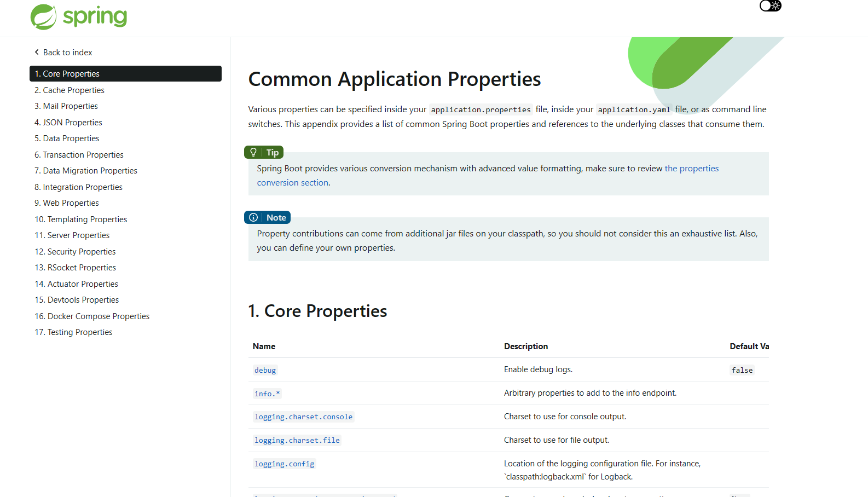
Task: Open 14. Actuator Properties section
Action: [77, 284]
